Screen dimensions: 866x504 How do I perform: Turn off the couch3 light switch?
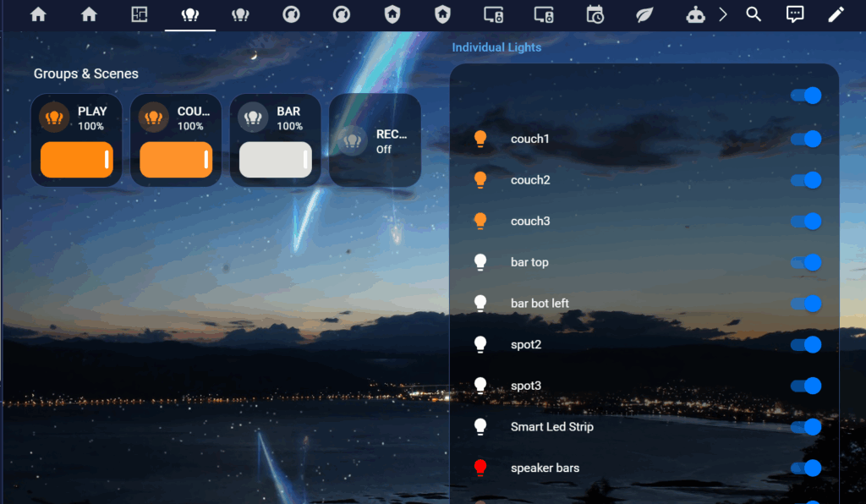[x=806, y=221]
